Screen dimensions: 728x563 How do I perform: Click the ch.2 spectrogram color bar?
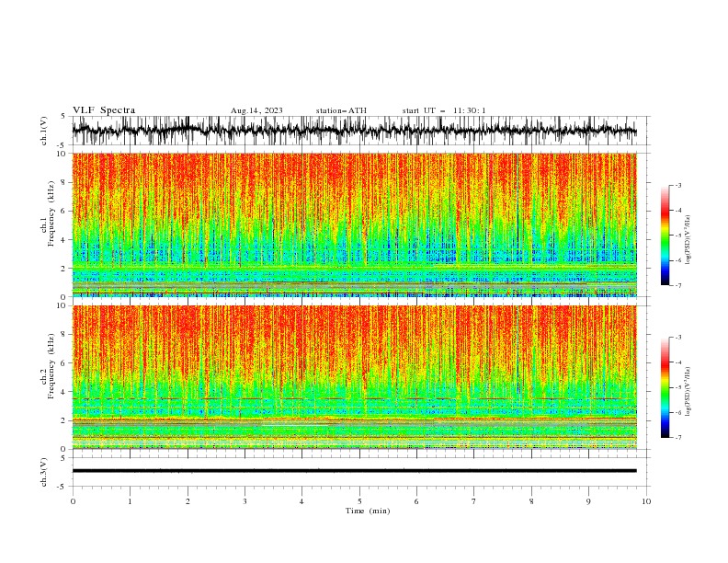click(665, 387)
